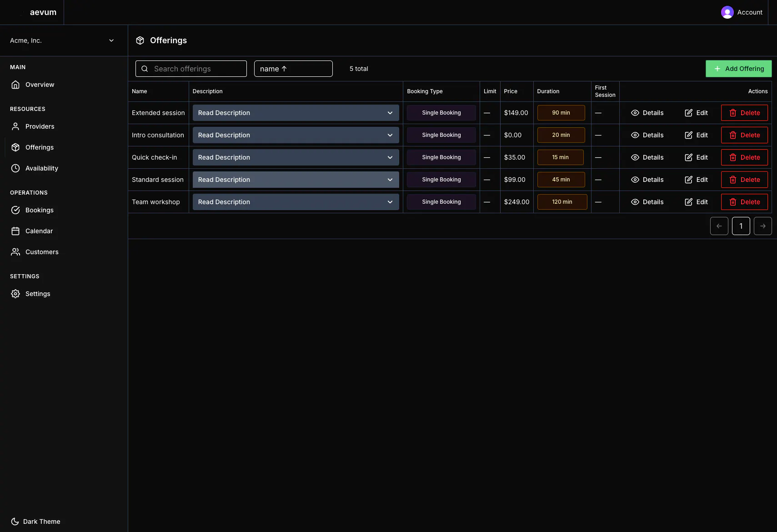Click the 90 min duration badge
This screenshot has width=777, height=532.
(x=561, y=113)
